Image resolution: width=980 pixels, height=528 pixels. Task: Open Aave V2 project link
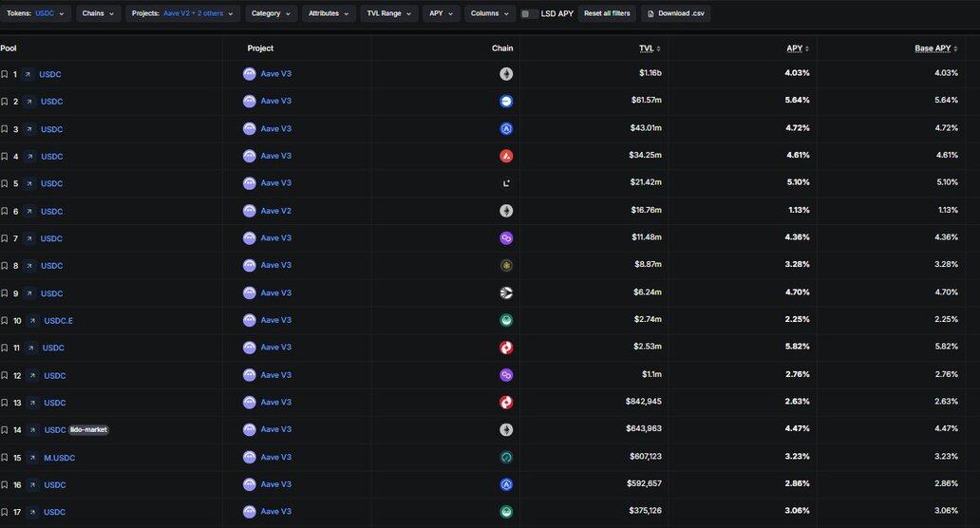tap(275, 211)
